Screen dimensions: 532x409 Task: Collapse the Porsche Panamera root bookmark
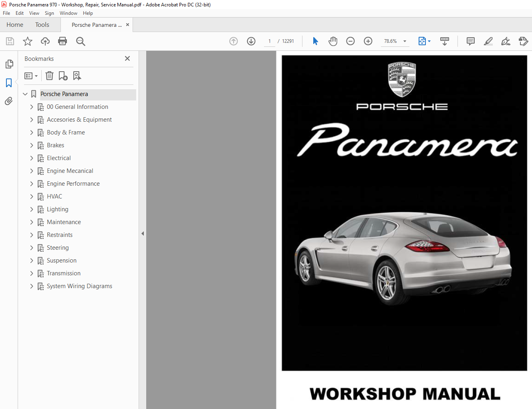25,94
